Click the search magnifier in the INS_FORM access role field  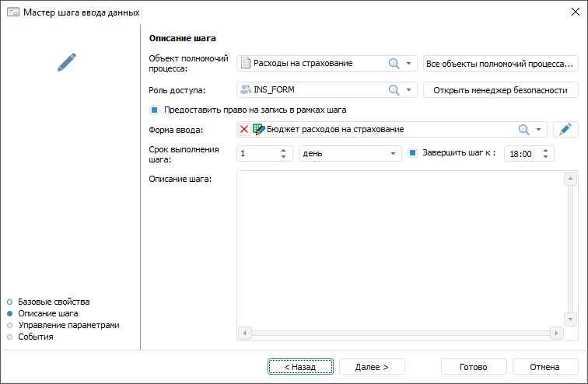coord(394,89)
